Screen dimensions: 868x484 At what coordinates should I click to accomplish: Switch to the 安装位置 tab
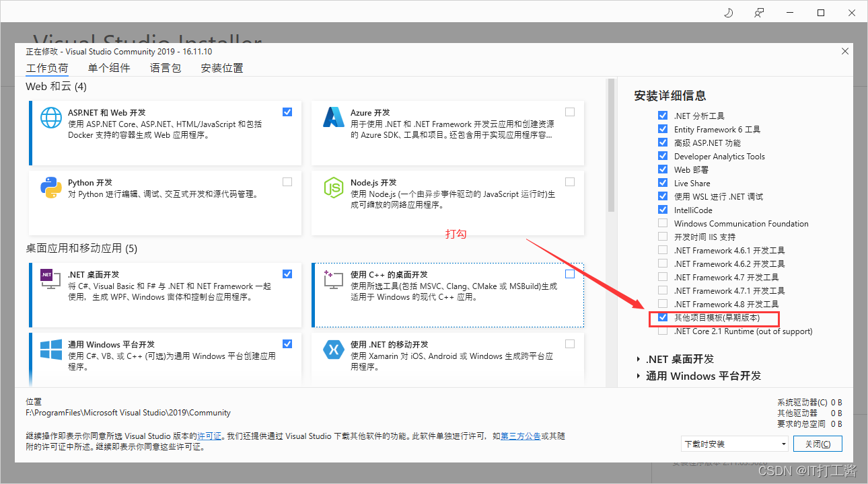tap(222, 68)
